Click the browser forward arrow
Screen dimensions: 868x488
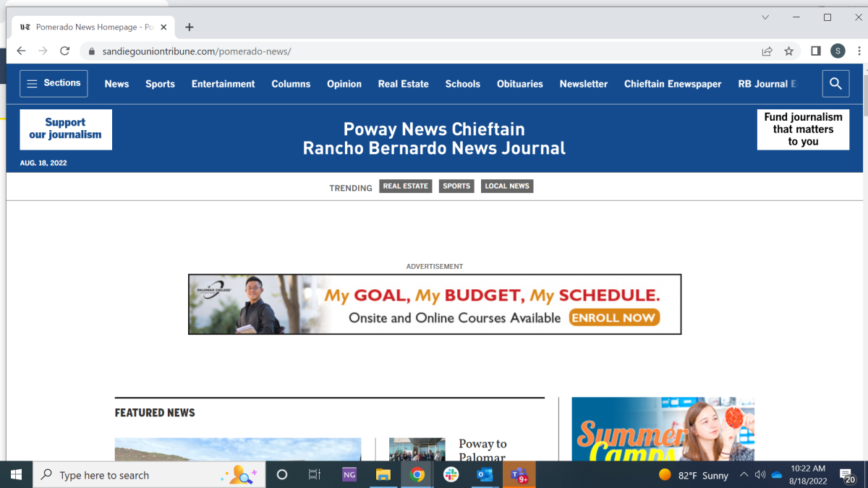coord(43,51)
